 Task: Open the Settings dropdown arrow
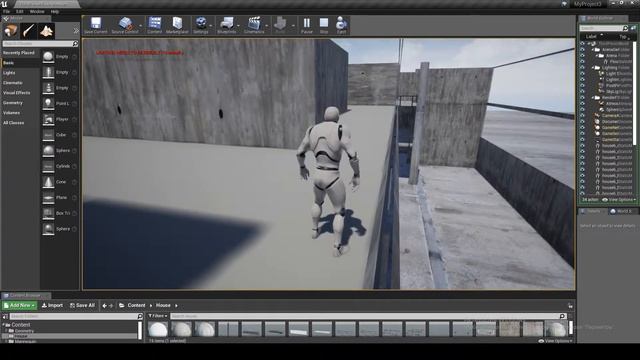[x=211, y=25]
